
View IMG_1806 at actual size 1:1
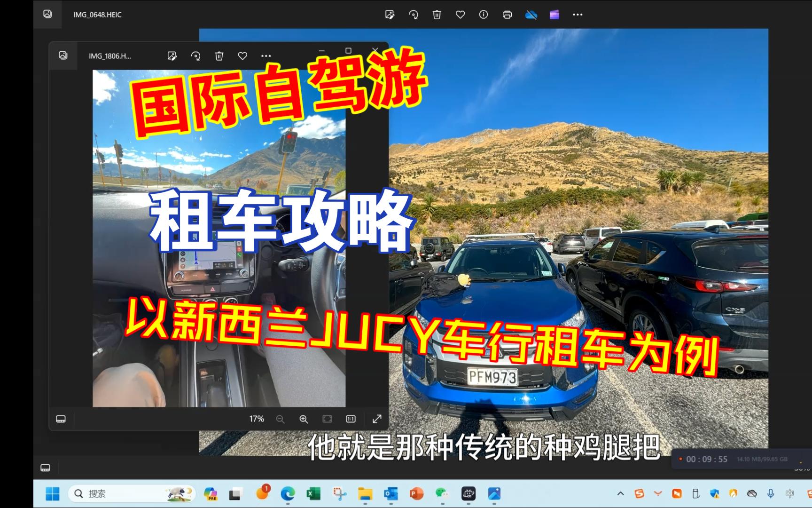pyautogui.click(x=351, y=419)
